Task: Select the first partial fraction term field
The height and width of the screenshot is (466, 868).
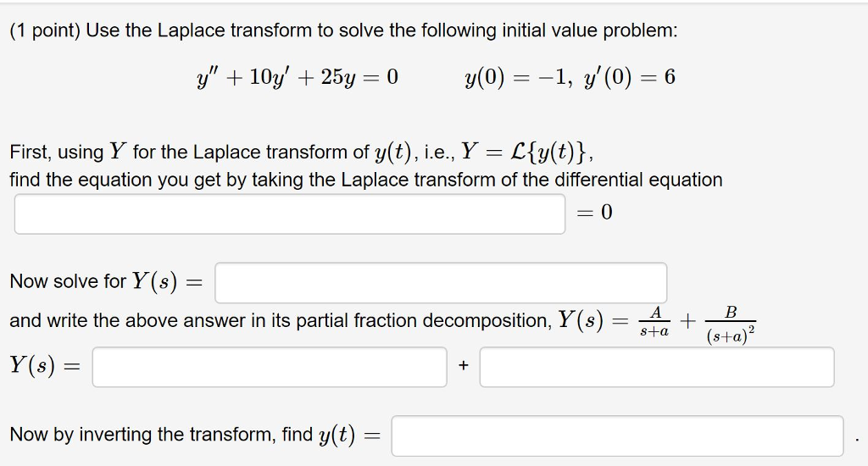Action: click(270, 367)
